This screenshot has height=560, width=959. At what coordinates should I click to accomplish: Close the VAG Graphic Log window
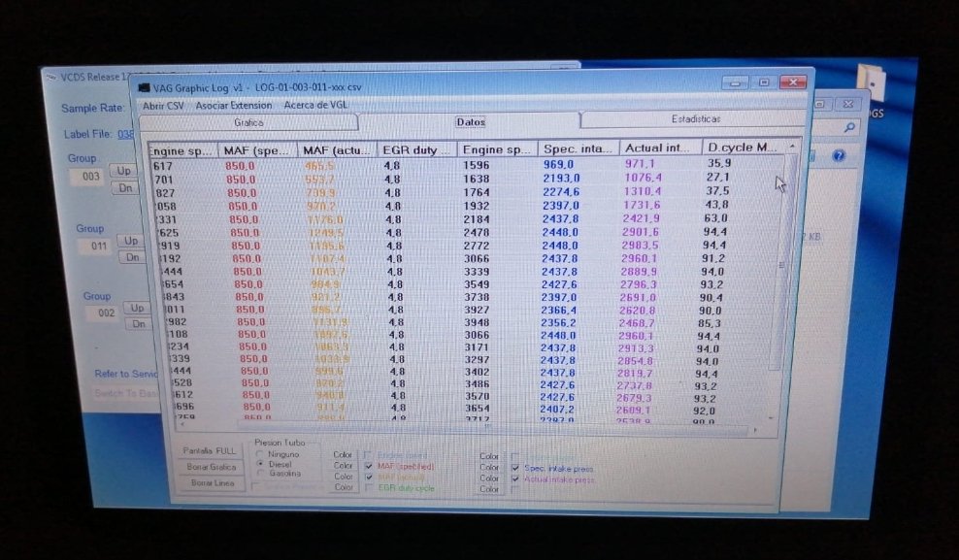792,82
